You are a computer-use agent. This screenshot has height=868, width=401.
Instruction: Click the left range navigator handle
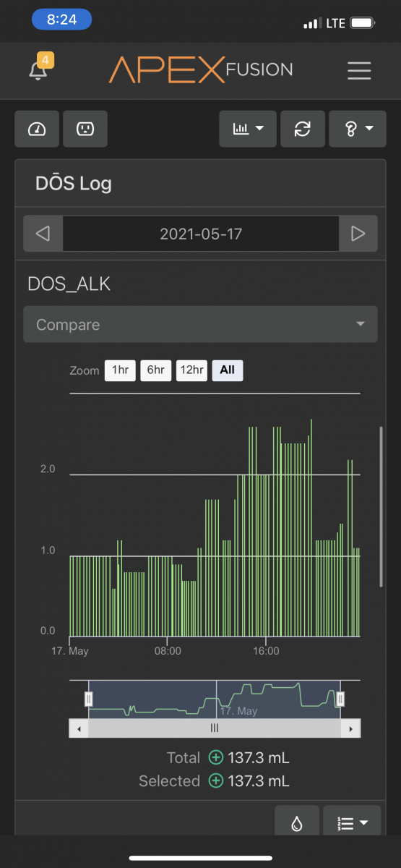(89, 699)
